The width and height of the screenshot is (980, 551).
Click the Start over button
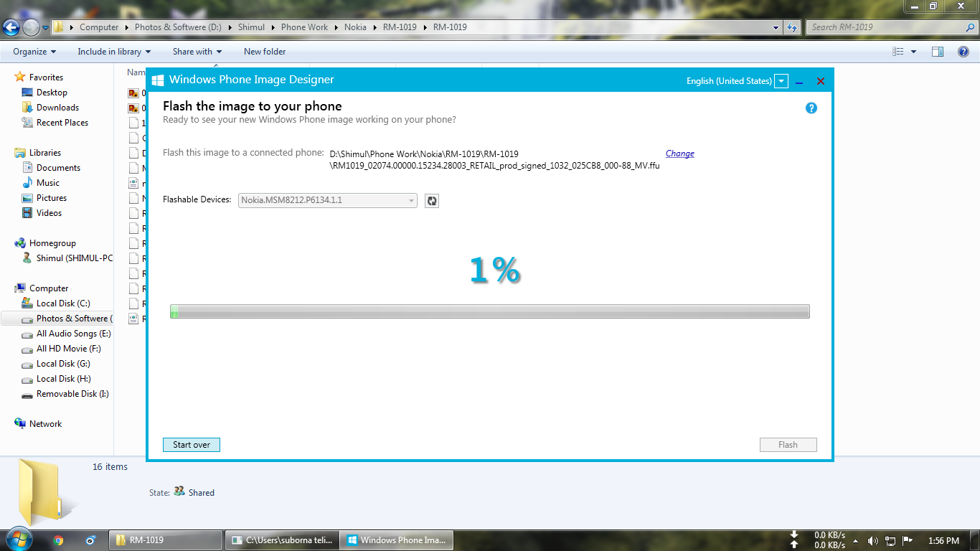(192, 445)
